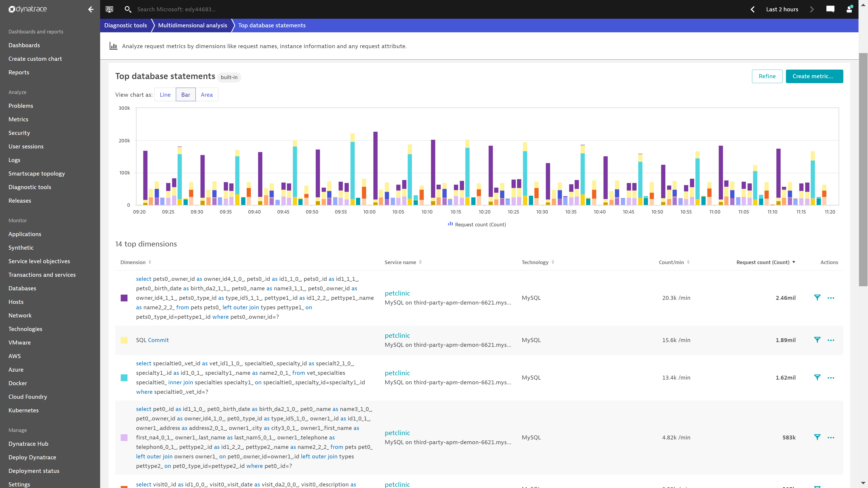Collapse the sidebar with the back arrow
Image resolution: width=868 pixels, height=488 pixels.
pyautogui.click(x=91, y=9)
